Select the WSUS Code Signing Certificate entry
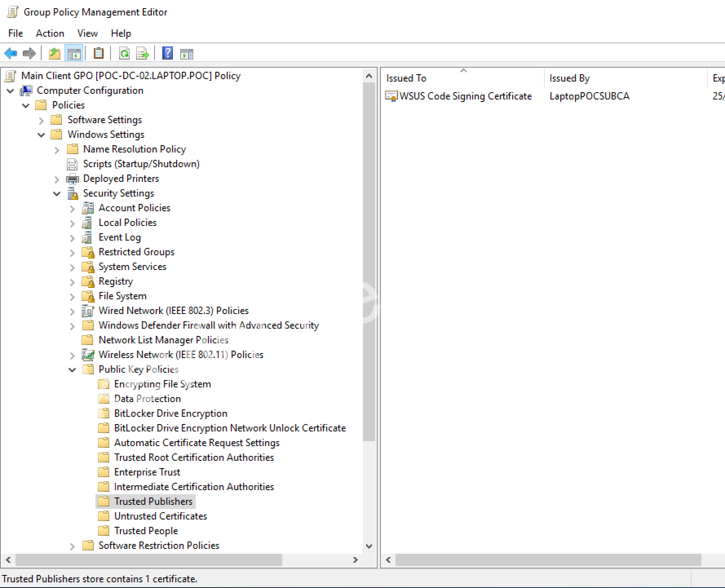The height and width of the screenshot is (588, 725). click(x=465, y=96)
